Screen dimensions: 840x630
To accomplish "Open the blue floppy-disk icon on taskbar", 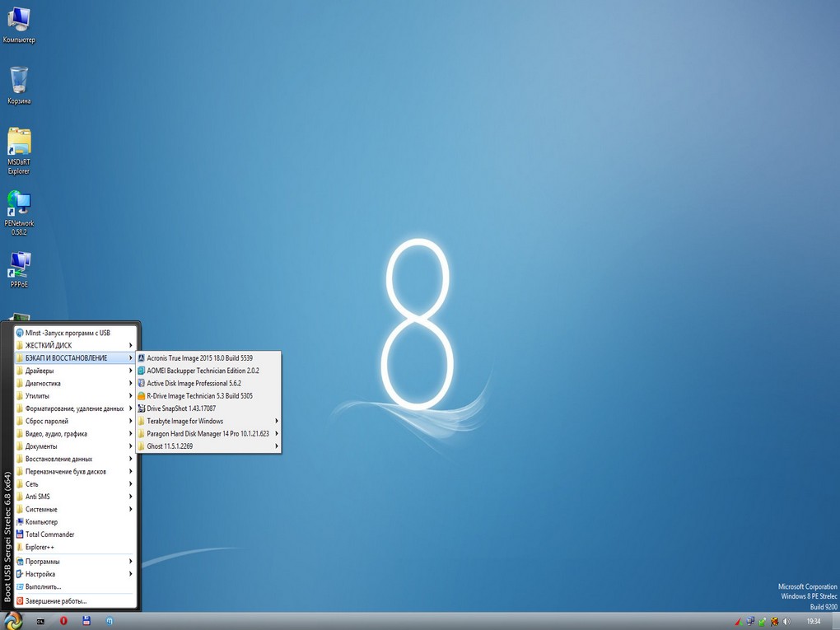I will [86, 622].
